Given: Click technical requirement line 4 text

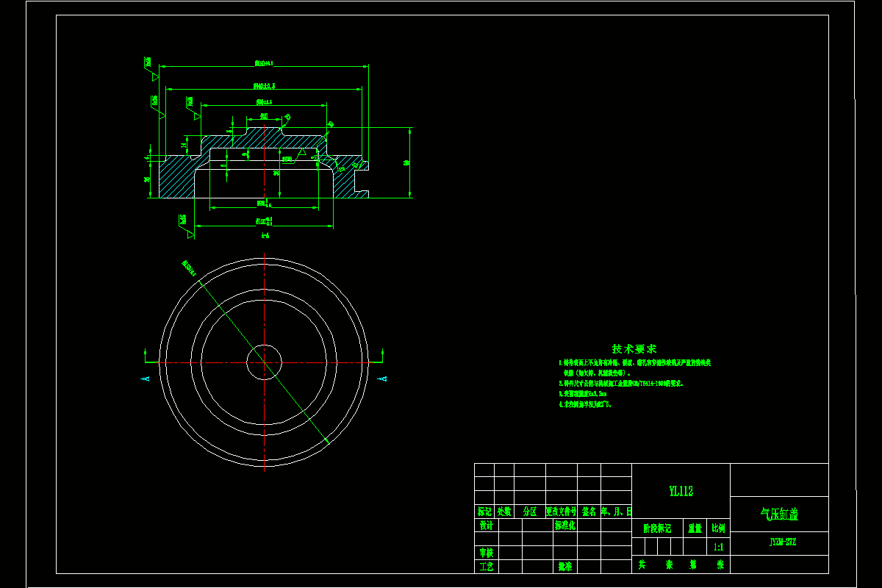Looking at the screenshot, I should (x=585, y=404).
